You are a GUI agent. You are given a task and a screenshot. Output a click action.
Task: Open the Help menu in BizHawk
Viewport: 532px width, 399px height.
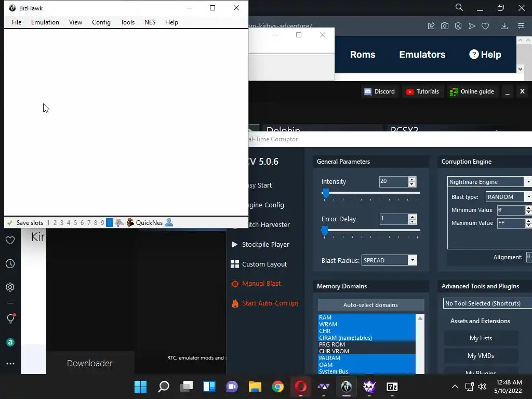(x=171, y=22)
